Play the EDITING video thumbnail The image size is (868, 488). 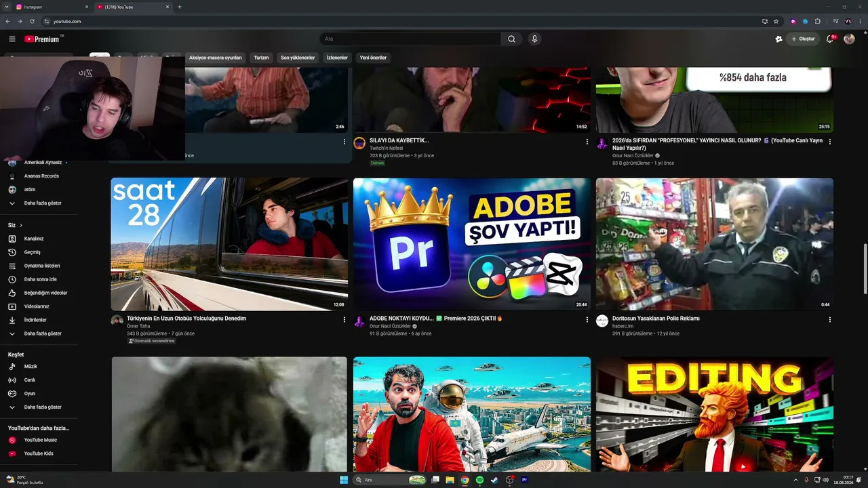[x=715, y=414]
